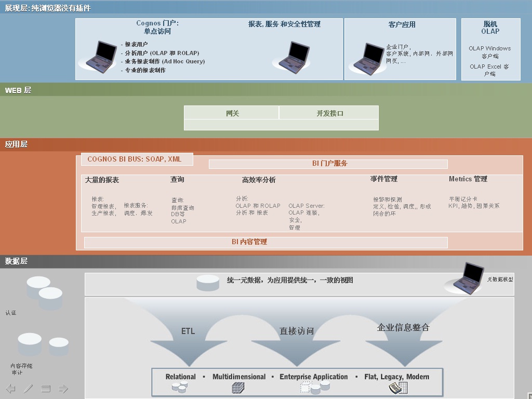
Task: Click the Relational database cylinders icon
Action: 179,387
